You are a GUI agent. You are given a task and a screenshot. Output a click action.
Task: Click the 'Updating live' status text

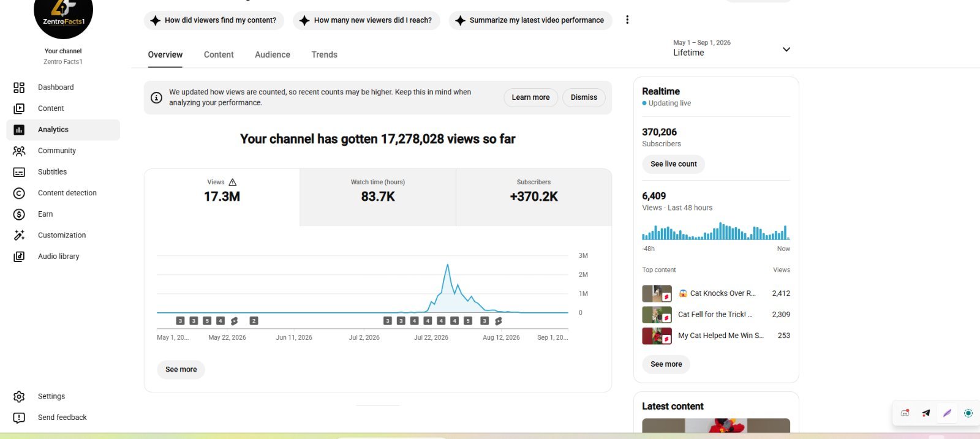pyautogui.click(x=669, y=103)
